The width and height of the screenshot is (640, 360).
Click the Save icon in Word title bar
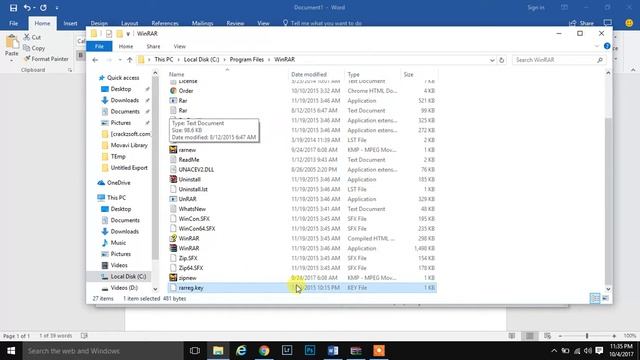tap(13, 7)
